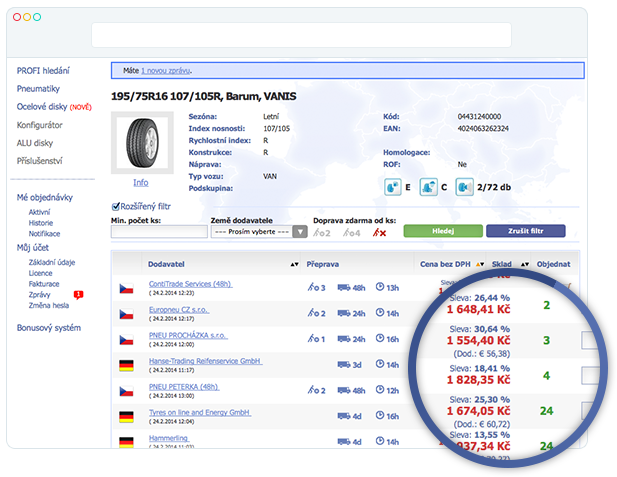Click truck 4d icon in Tyres on line row
Image resolution: width=617 pixels, height=477 pixels.
click(349, 416)
